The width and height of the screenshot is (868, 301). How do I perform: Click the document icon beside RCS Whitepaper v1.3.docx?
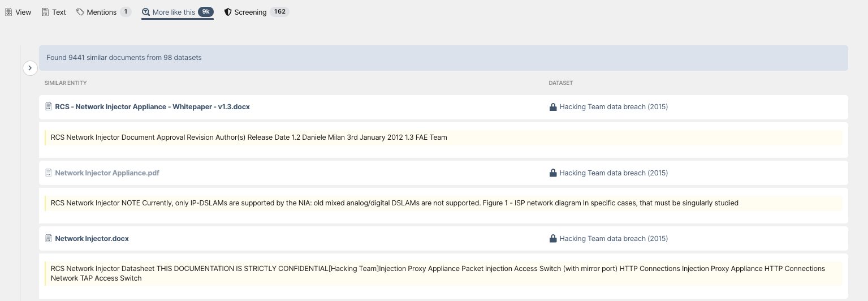[49, 106]
